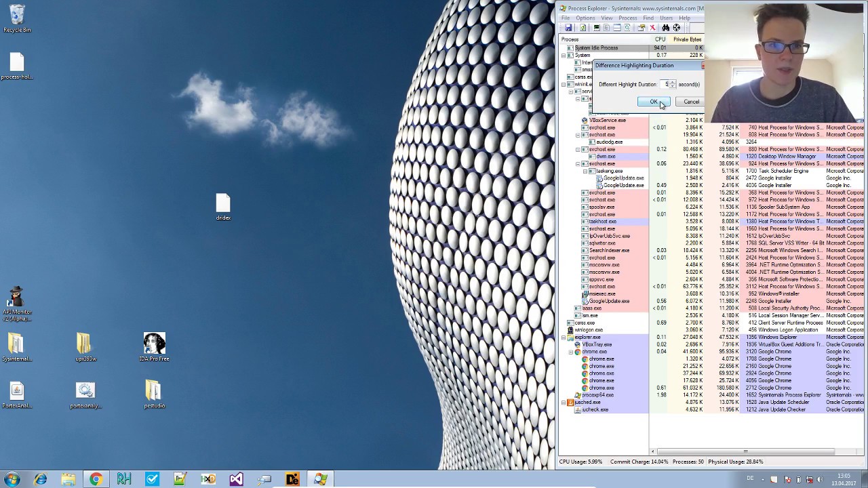This screenshot has height=488, width=868.
Task: Click the volume speaker icon in system tray
Action: (820, 479)
